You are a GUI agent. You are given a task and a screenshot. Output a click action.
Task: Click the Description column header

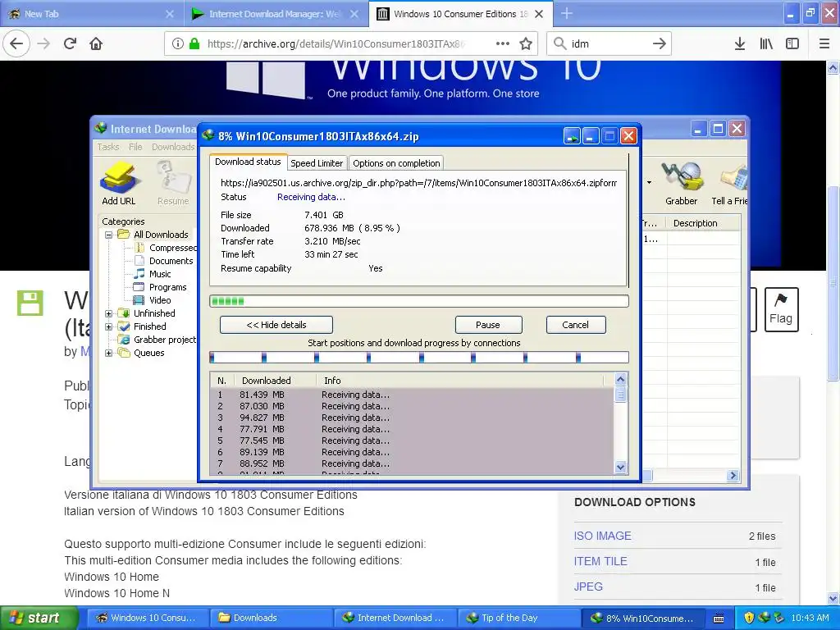tap(696, 223)
